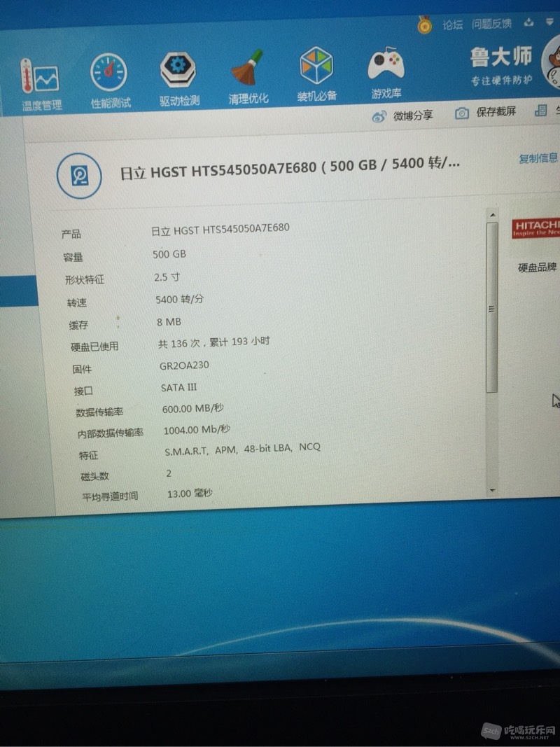This screenshot has height=747, width=560.
Task: Select the value 600.00 MB/秒
Action: click(x=193, y=409)
